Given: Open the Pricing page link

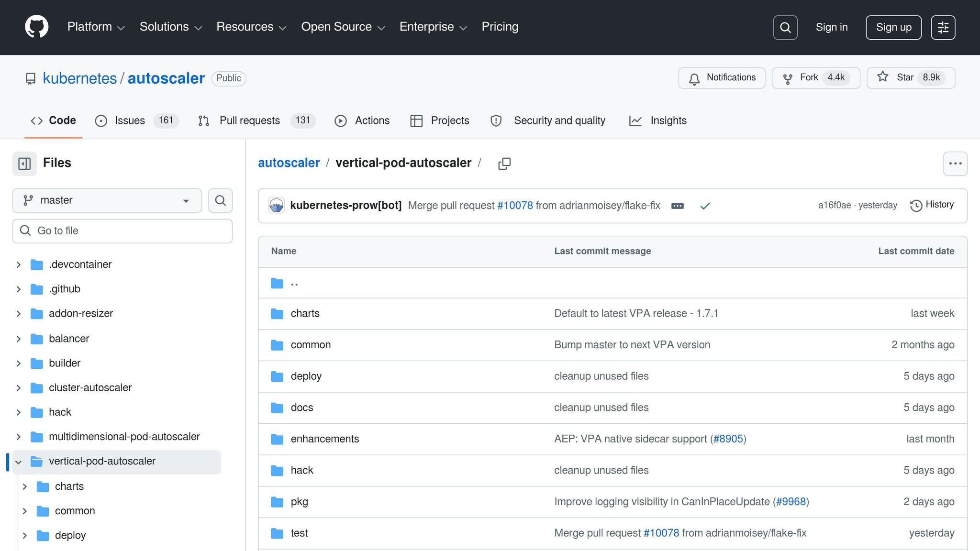Looking at the screenshot, I should pos(500,27).
